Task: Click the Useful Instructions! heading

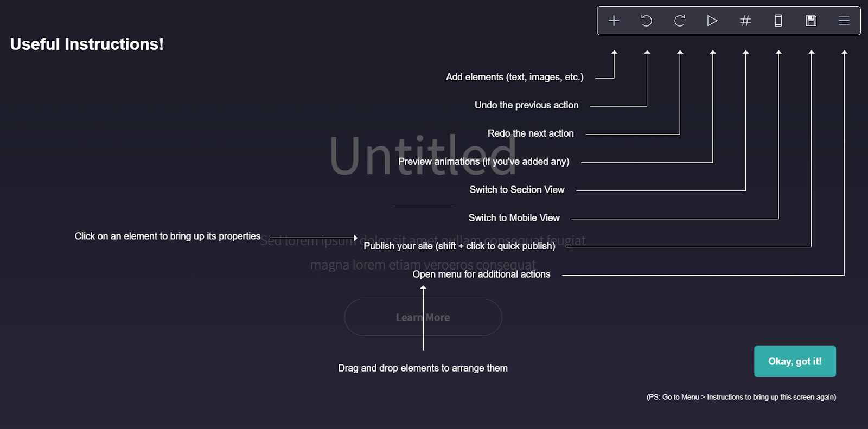Action: point(87,44)
